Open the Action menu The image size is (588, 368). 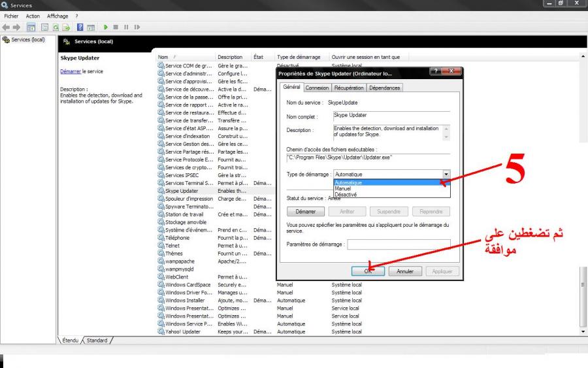[33, 16]
